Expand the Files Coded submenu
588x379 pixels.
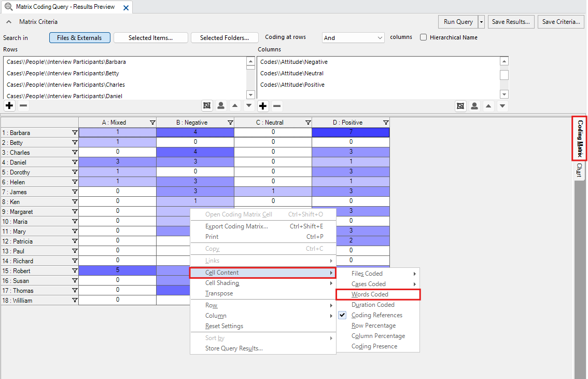[378, 274]
